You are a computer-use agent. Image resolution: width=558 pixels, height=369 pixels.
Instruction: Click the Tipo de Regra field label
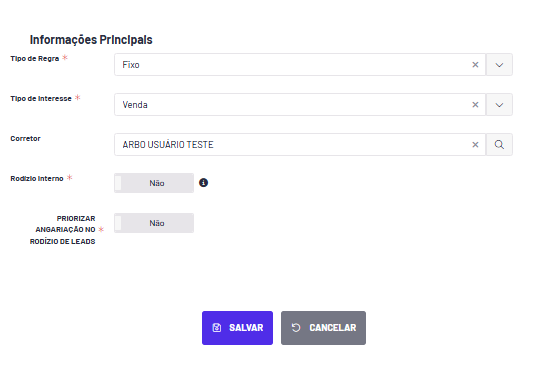tap(35, 58)
